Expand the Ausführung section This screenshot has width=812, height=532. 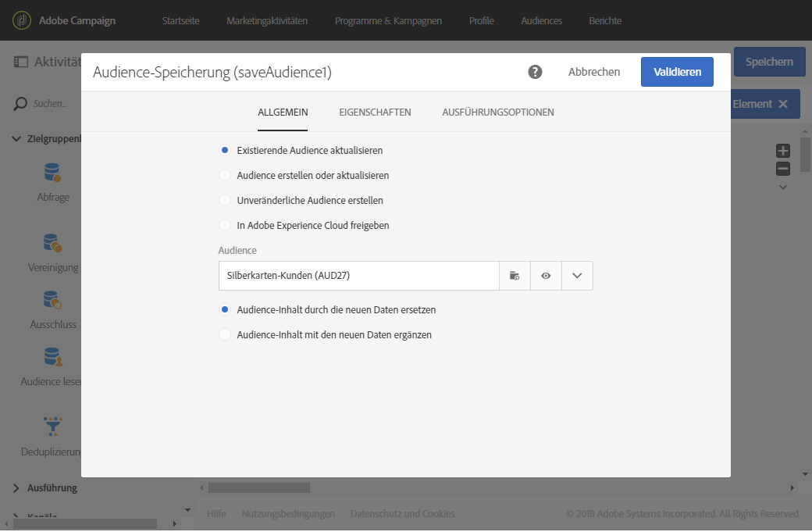pyautogui.click(x=16, y=488)
